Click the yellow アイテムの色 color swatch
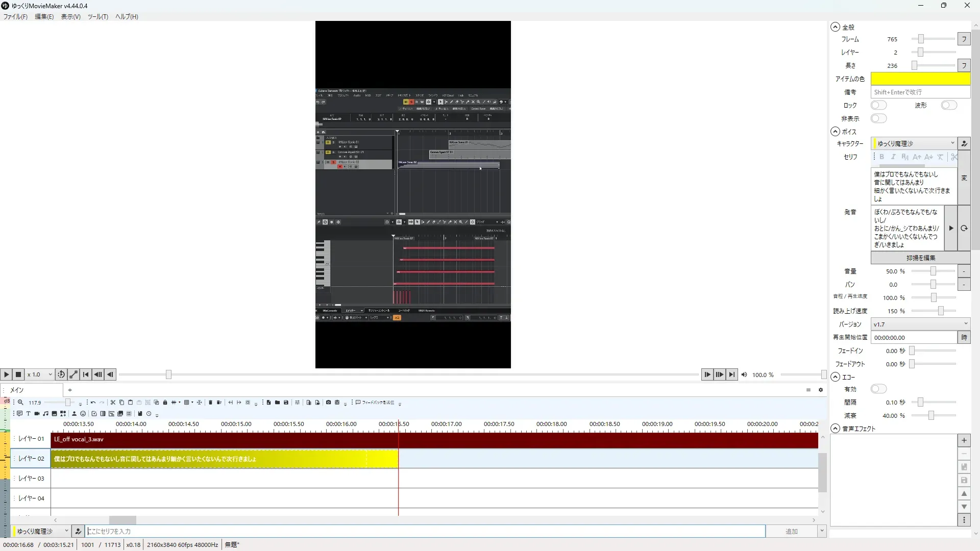 [920, 79]
